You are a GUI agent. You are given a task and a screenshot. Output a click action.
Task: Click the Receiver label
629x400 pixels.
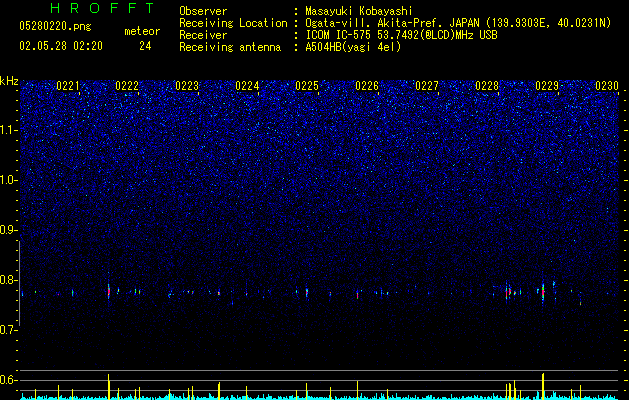tap(203, 35)
